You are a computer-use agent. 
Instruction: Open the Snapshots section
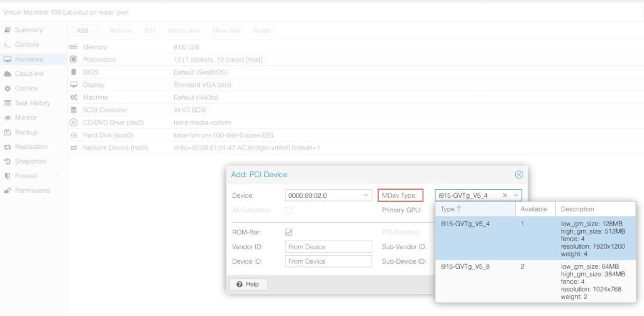tap(30, 161)
